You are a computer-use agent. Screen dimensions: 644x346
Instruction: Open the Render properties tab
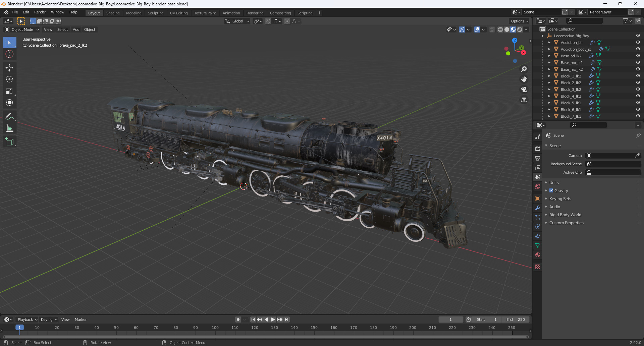click(x=538, y=149)
